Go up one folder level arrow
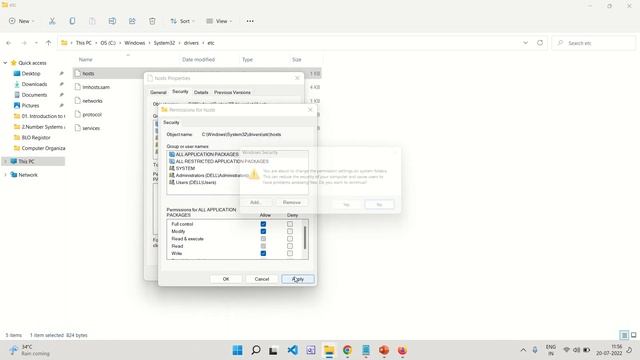640x360 pixels. tap(48, 43)
